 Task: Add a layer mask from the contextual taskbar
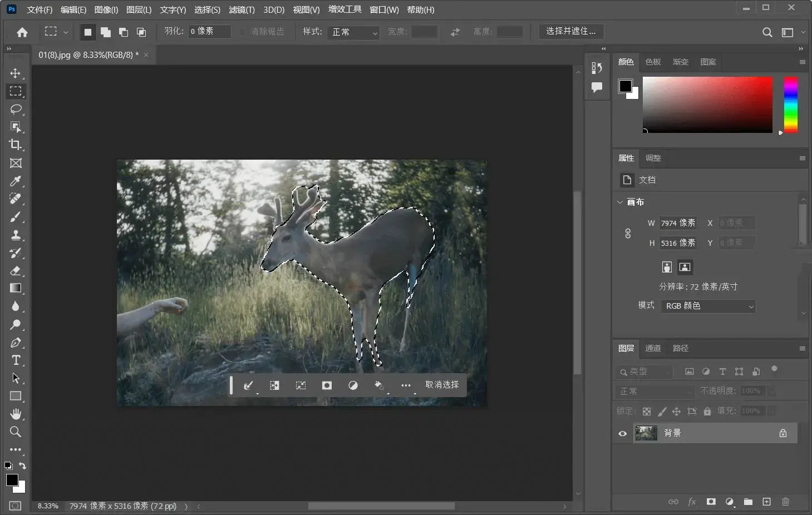click(327, 385)
